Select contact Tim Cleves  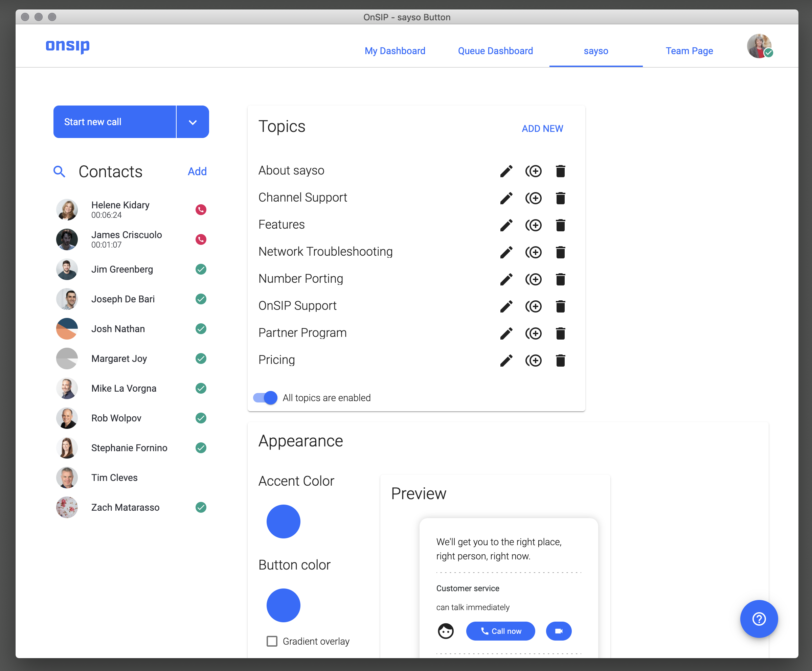point(132,477)
